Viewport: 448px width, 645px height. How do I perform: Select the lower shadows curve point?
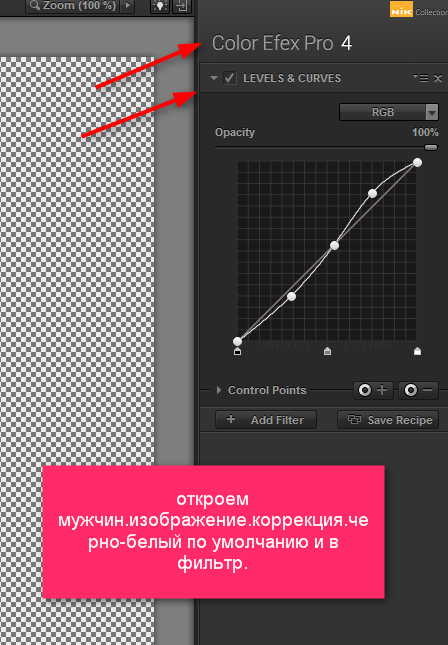pyautogui.click(x=291, y=296)
